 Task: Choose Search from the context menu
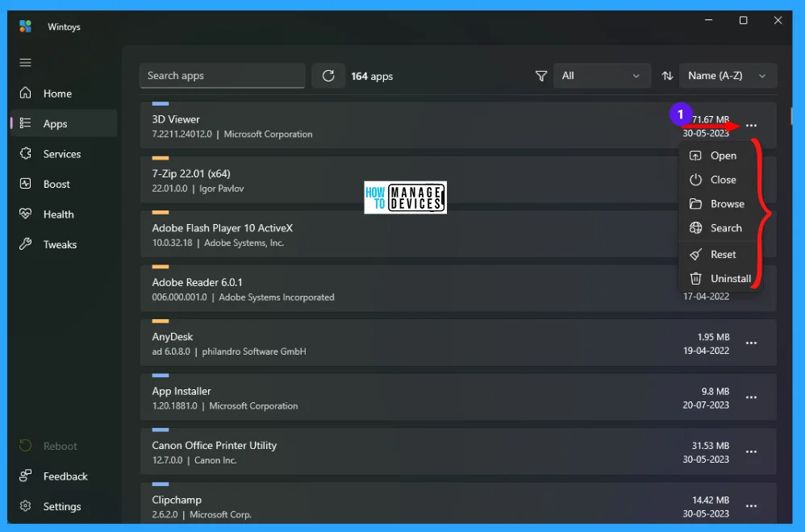pos(719,228)
